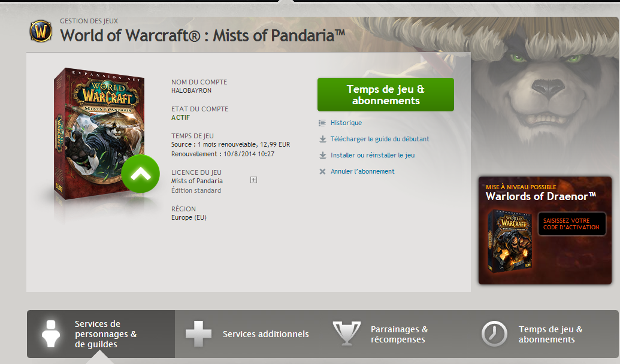Click the X icon beside Annuler l'abonnement
Screen dimensions: 620x364
pyautogui.click(x=323, y=172)
